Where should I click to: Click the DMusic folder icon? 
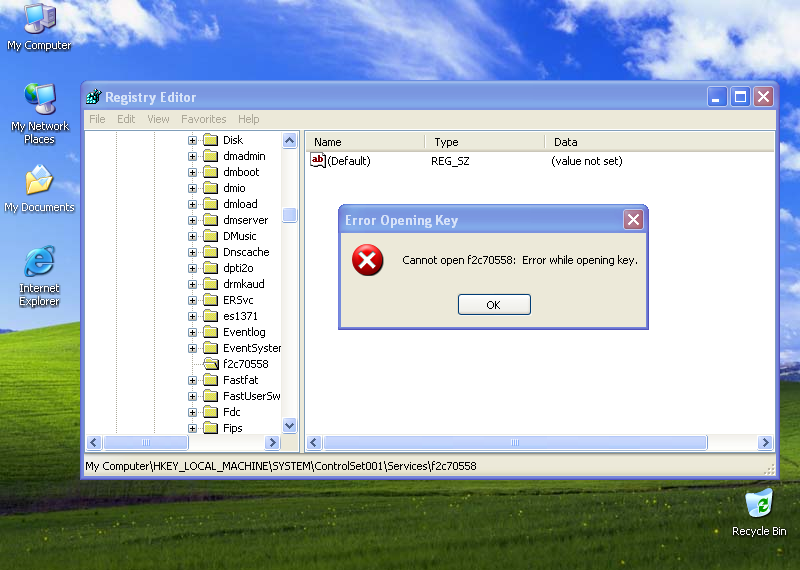210,236
